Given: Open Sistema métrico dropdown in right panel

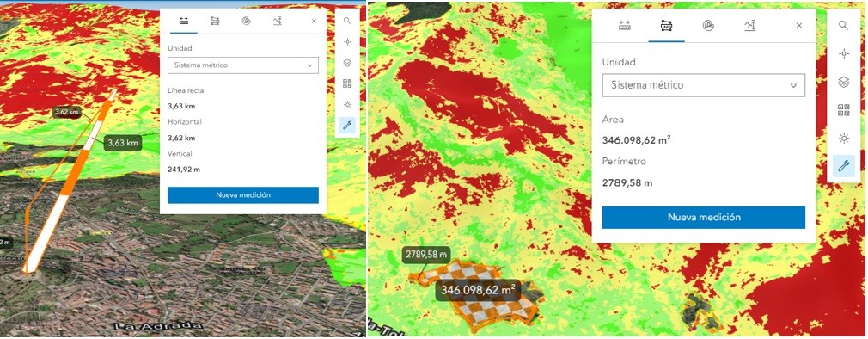Looking at the screenshot, I should tap(704, 85).
